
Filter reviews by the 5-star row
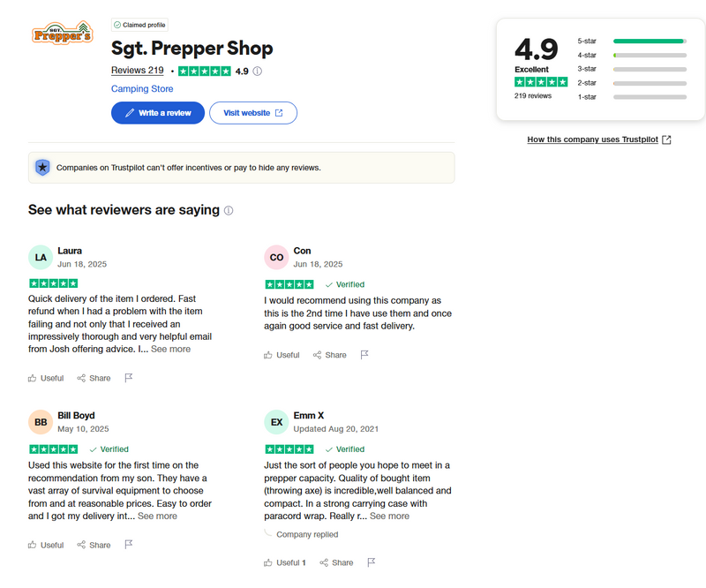[631, 41]
